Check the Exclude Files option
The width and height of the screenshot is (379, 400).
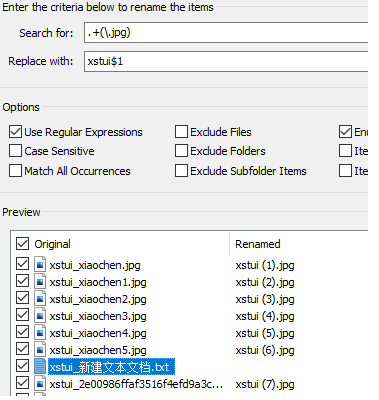pyautogui.click(x=181, y=132)
